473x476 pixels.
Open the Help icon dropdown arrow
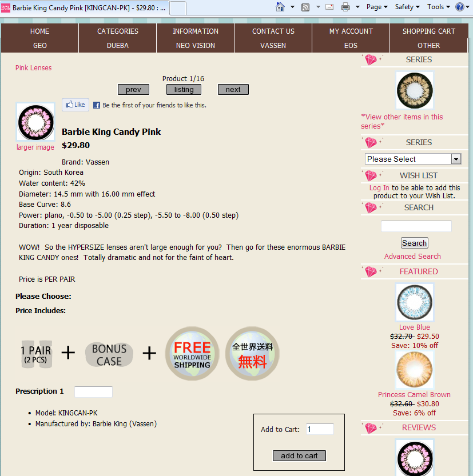coord(467,7)
